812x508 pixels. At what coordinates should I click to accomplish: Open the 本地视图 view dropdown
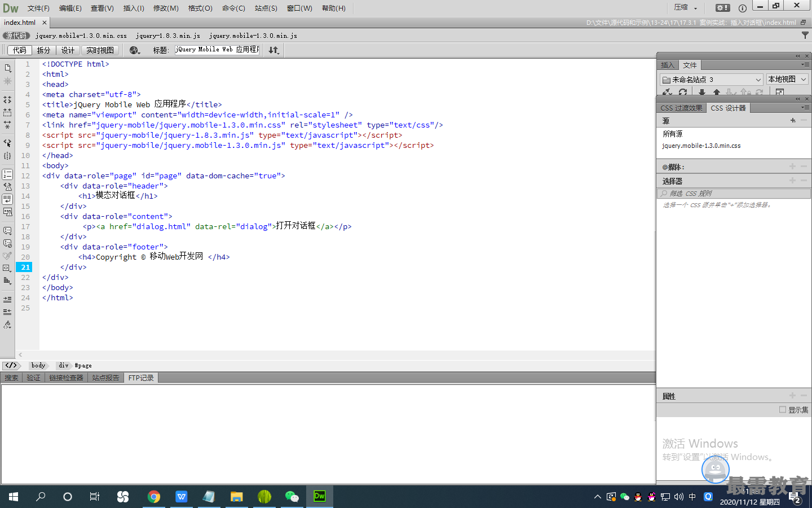(787, 80)
